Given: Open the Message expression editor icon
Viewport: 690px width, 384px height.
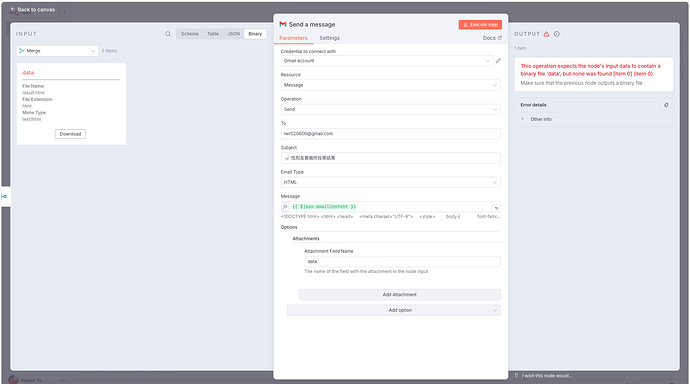Looking at the screenshot, I should 496,208.
